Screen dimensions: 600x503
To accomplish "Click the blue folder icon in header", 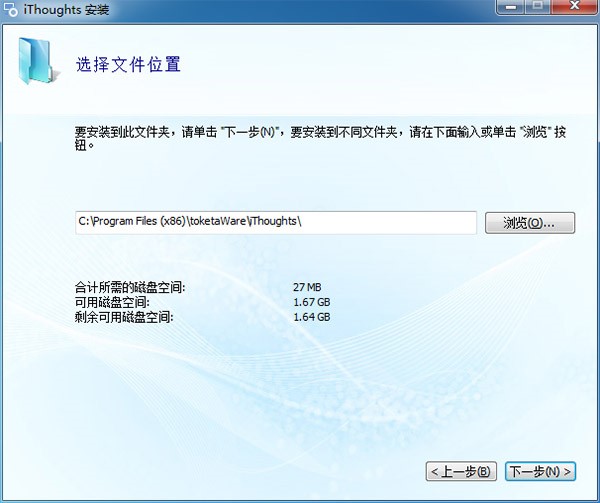I will click(x=38, y=60).
